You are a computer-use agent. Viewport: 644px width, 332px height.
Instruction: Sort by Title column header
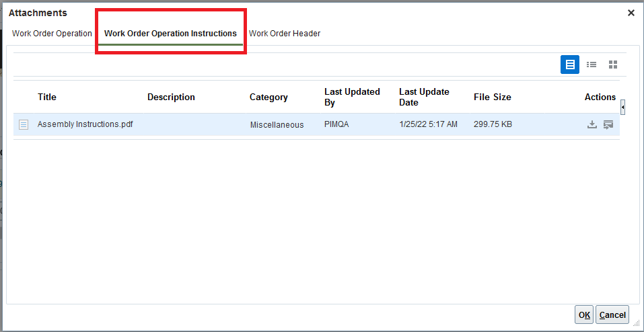tap(47, 97)
